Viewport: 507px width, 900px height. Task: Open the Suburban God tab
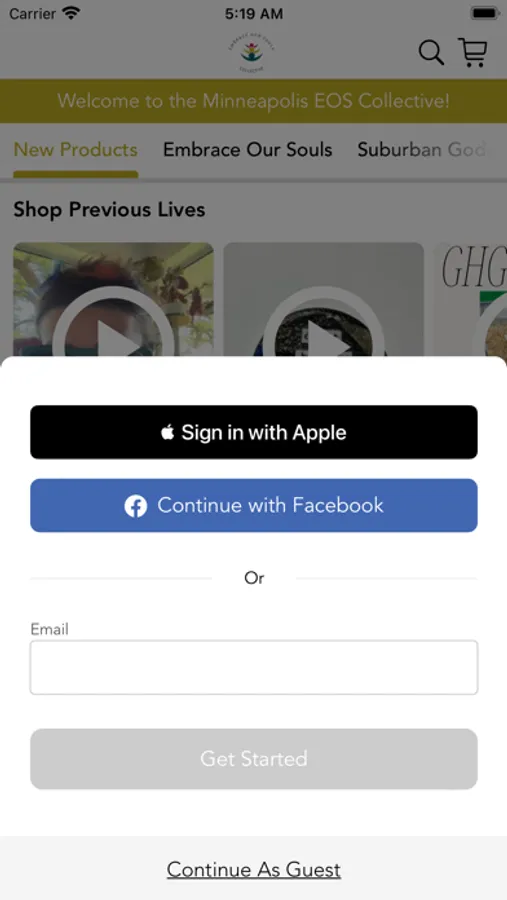421,150
